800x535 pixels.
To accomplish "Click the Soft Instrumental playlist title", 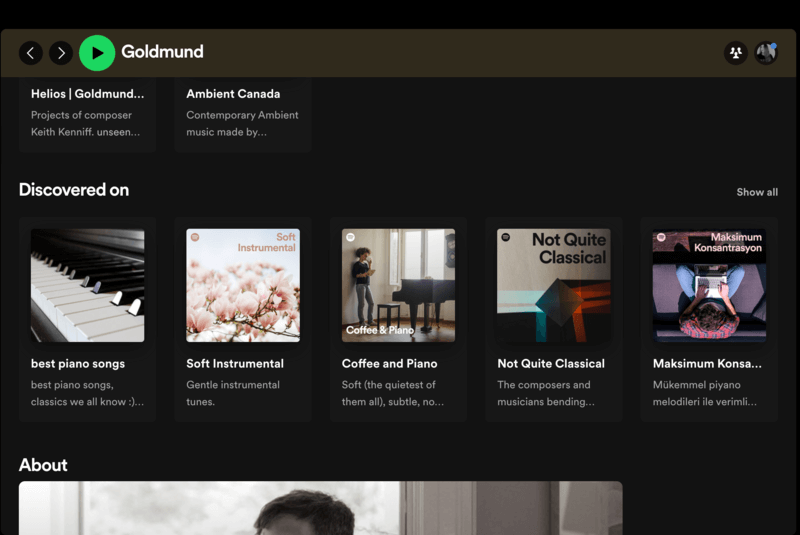I will coord(235,364).
